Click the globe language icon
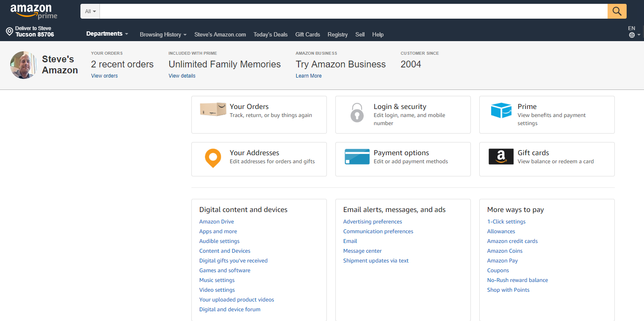644x321 pixels. coord(632,35)
